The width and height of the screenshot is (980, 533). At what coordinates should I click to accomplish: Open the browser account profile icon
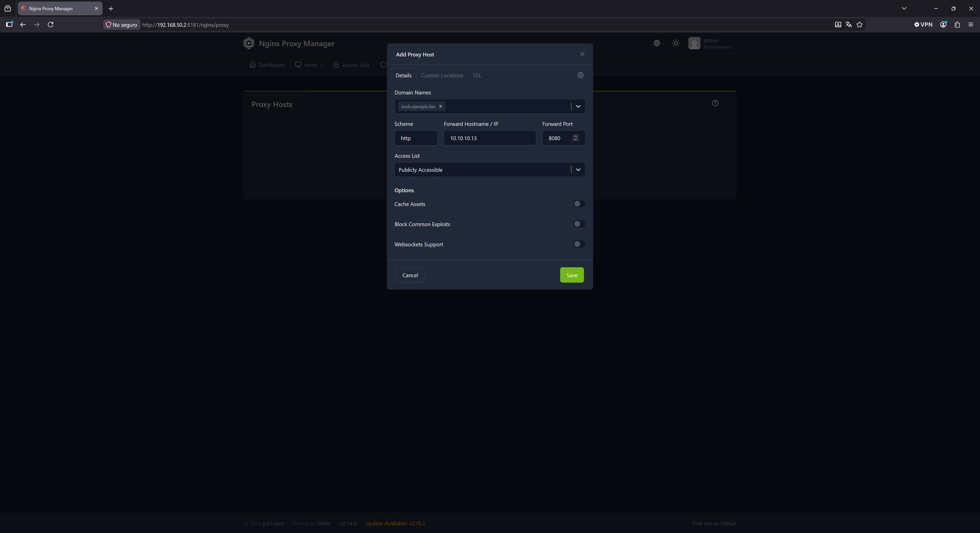pos(944,25)
